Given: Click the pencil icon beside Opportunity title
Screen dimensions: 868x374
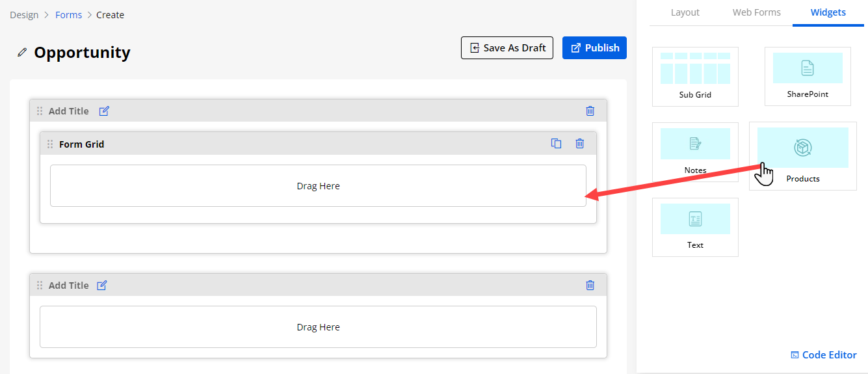Looking at the screenshot, I should coord(22,53).
